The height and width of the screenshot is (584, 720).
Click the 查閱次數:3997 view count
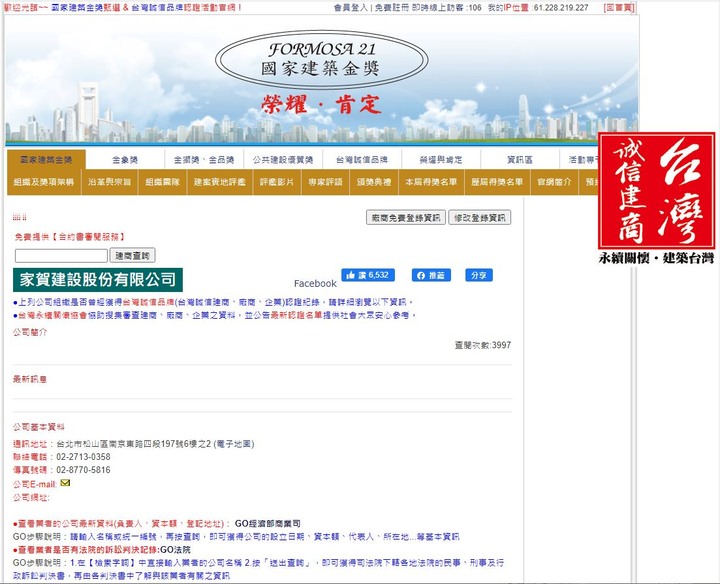[483, 345]
